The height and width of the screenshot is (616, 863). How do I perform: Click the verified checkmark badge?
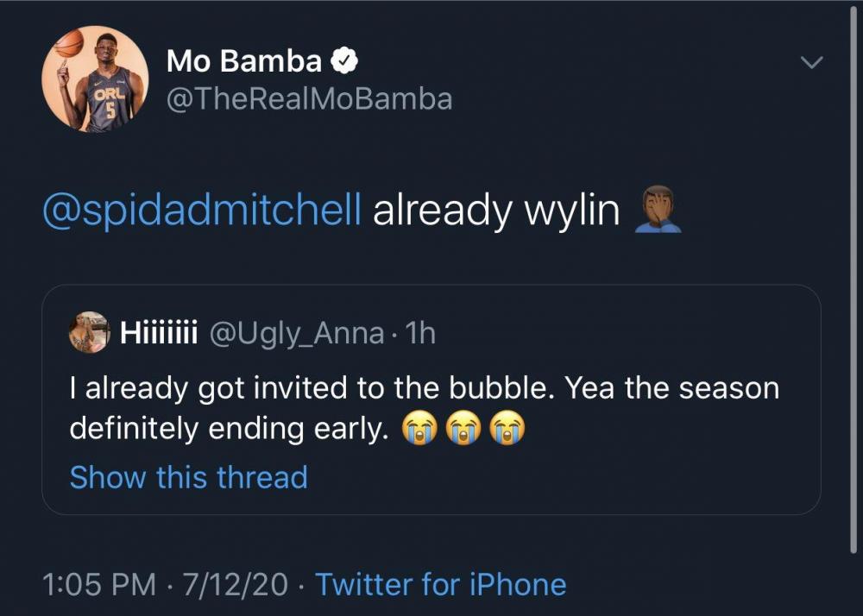tap(347, 61)
